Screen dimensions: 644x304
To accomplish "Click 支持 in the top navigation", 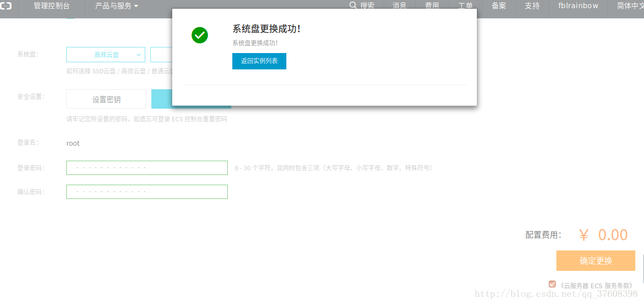I will click(532, 6).
